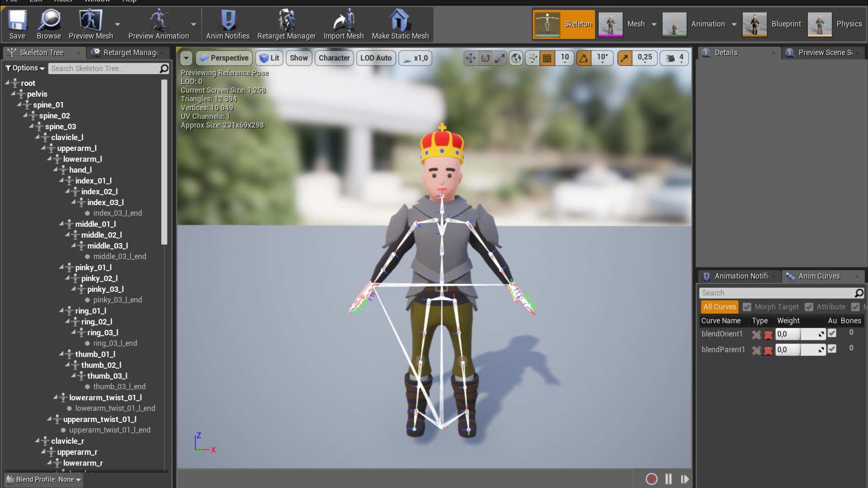Switch to Physics editing mode

[x=820, y=24]
